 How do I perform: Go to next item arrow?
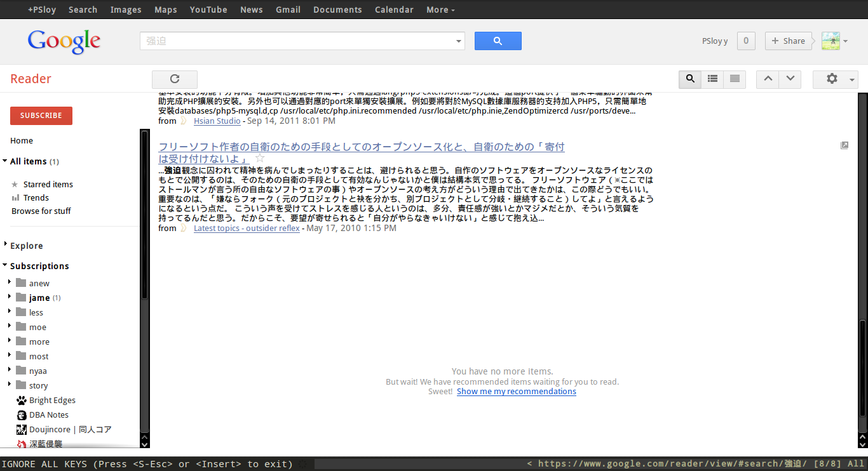[790, 79]
